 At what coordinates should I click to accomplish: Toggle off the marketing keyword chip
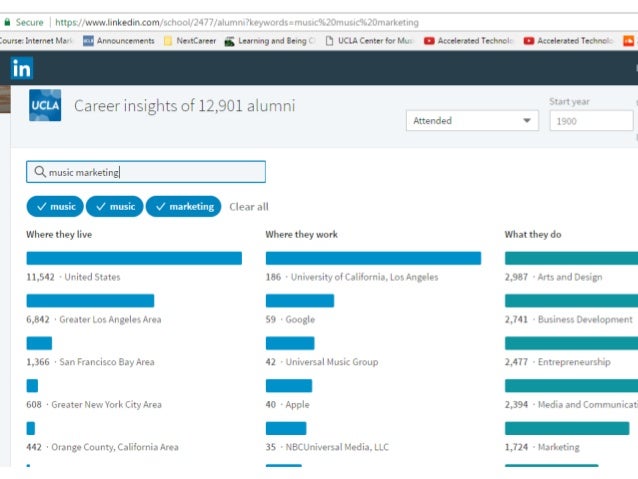pyautogui.click(x=184, y=206)
